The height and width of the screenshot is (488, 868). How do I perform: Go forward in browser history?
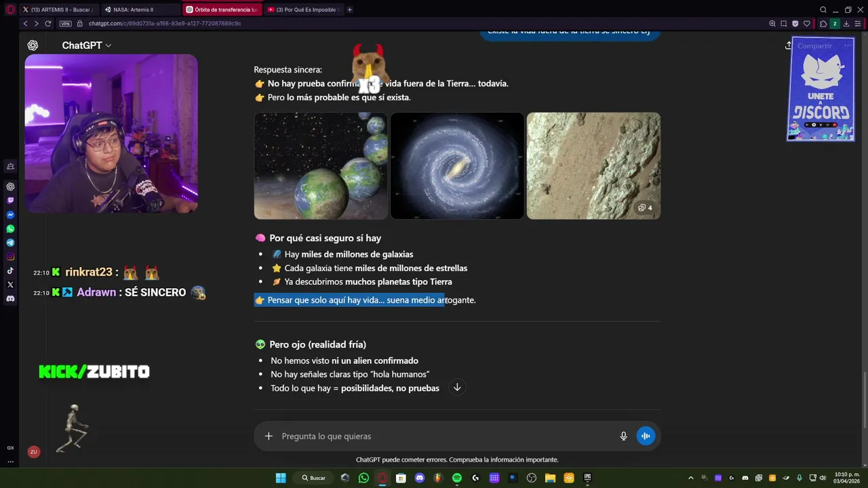[x=36, y=23]
